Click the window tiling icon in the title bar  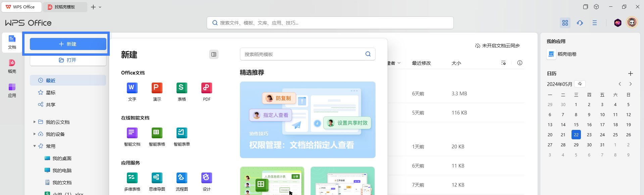(586, 7)
